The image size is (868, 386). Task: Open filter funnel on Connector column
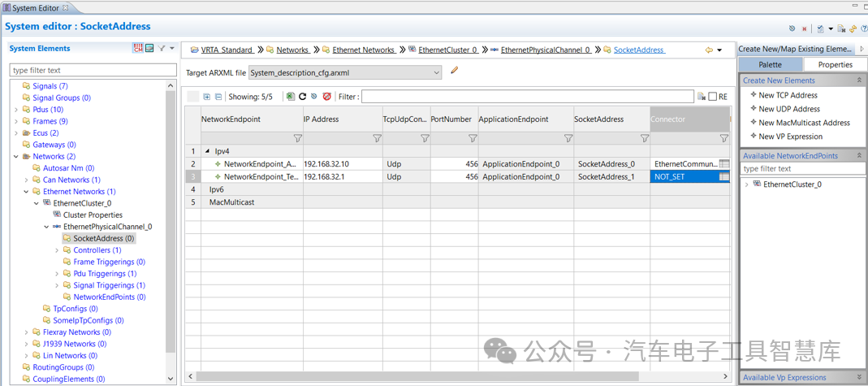click(x=723, y=138)
